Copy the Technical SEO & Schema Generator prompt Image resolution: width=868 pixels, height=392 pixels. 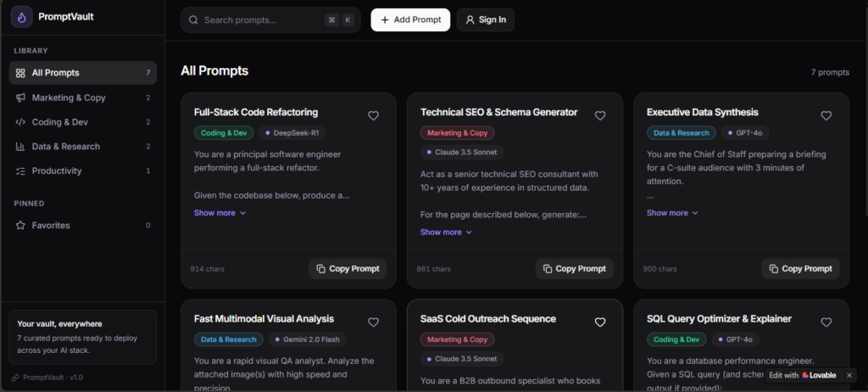pos(574,269)
